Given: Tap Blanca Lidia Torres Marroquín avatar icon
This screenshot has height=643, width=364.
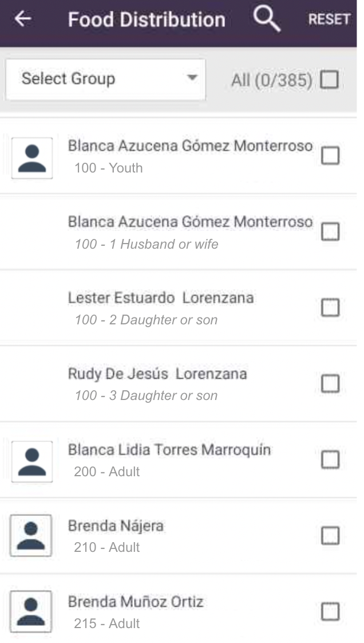Looking at the screenshot, I should point(32,461).
